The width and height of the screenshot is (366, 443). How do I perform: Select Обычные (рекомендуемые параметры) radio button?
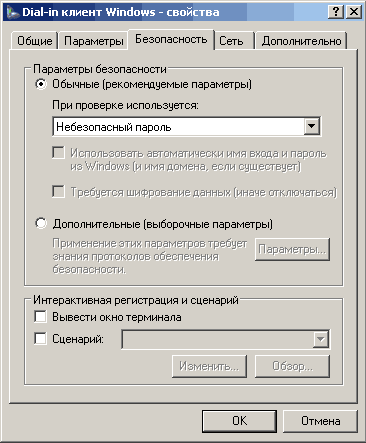pos(41,84)
